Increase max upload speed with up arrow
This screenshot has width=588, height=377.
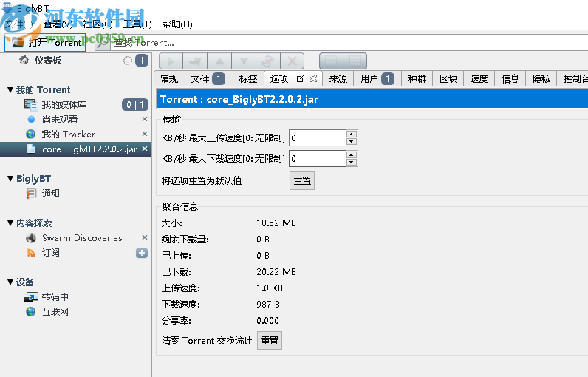pos(352,135)
